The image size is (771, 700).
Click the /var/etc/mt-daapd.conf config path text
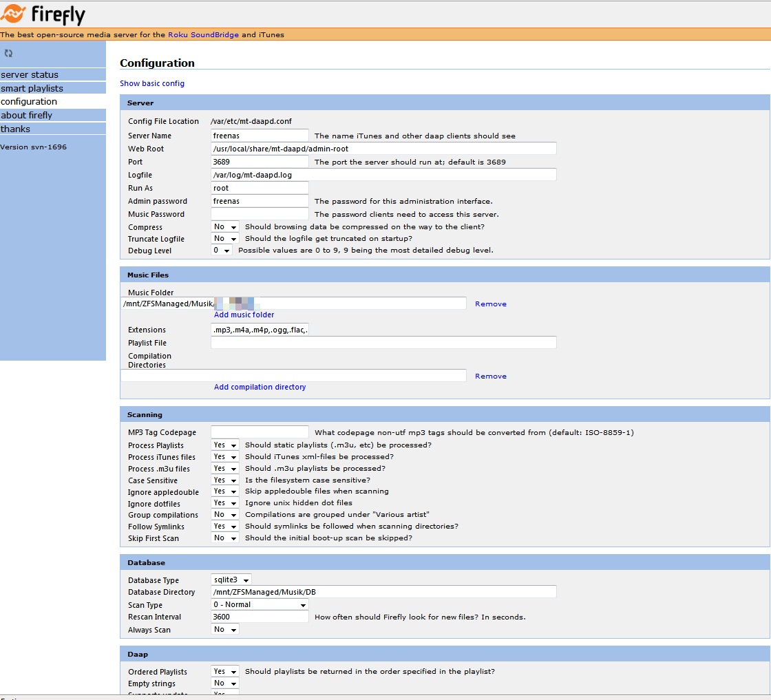pyautogui.click(x=251, y=121)
